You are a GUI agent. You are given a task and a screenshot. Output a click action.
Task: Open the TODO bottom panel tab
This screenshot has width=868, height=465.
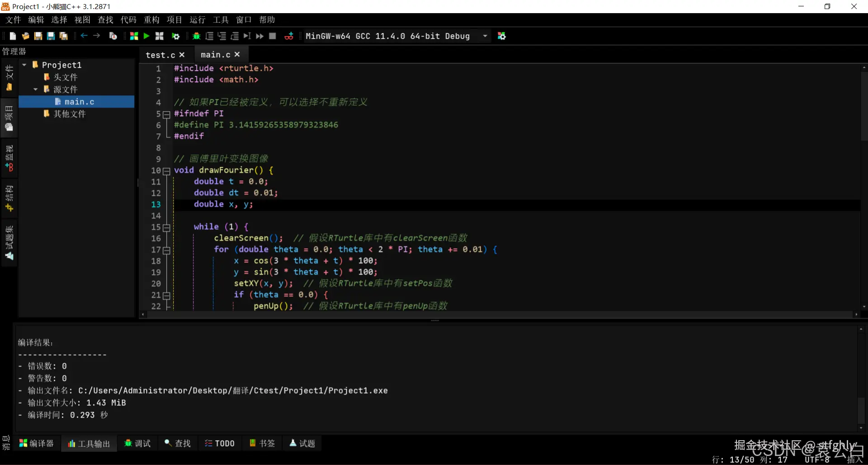pos(220,443)
